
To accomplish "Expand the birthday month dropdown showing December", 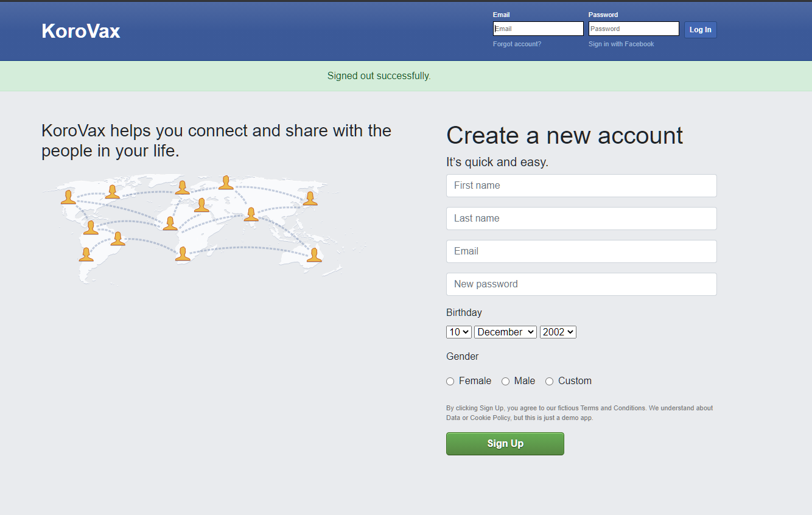I will (x=505, y=332).
